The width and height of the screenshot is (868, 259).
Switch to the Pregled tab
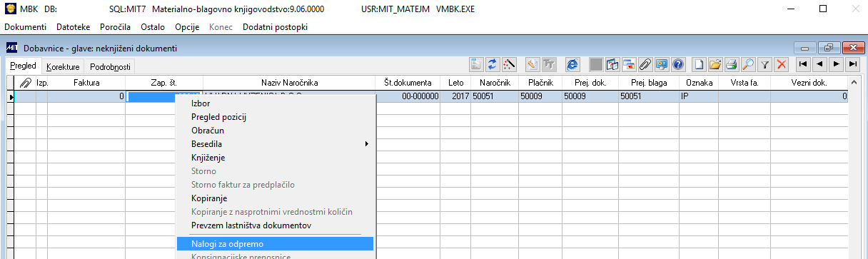[x=23, y=66]
